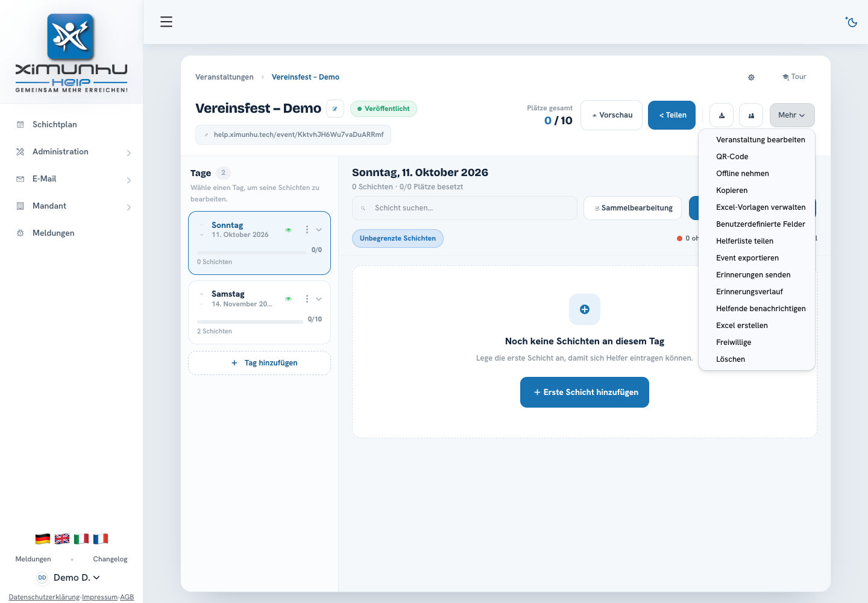868x603 pixels.
Task: Click Tag hinzufügen button
Action: [x=259, y=363]
